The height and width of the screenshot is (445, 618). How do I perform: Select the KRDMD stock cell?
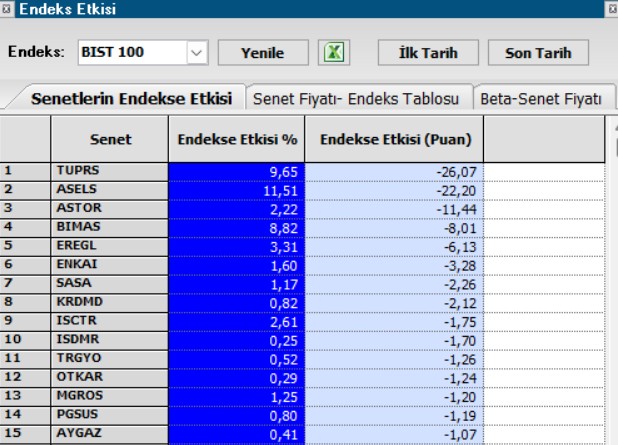point(110,303)
